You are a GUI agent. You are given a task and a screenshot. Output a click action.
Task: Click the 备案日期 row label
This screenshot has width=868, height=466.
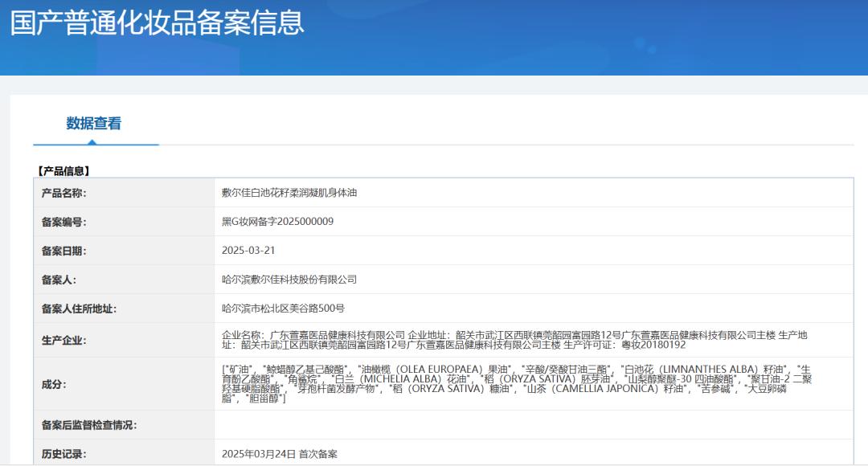64,251
